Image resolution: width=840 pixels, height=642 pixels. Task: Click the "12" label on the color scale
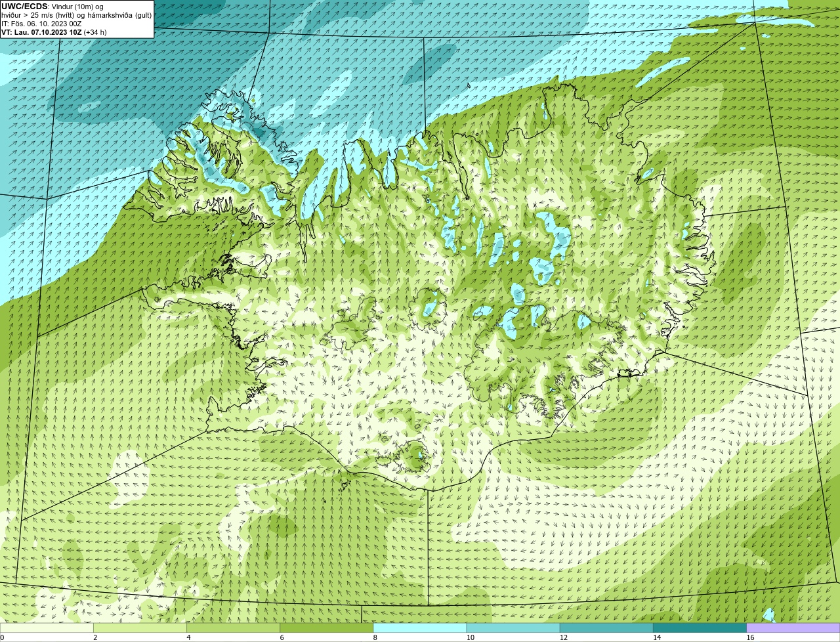[x=564, y=637]
